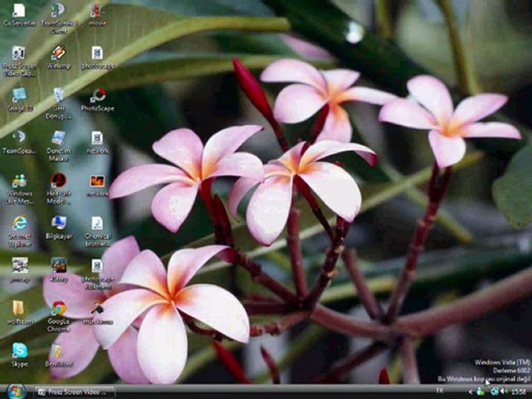
Task: Open the Geri Dönüşüm recycle bin
Action: pos(58,103)
